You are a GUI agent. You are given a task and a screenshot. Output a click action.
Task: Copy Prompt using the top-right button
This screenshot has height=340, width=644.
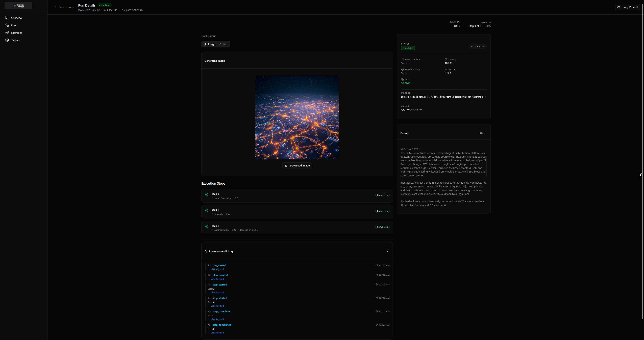tap(628, 7)
